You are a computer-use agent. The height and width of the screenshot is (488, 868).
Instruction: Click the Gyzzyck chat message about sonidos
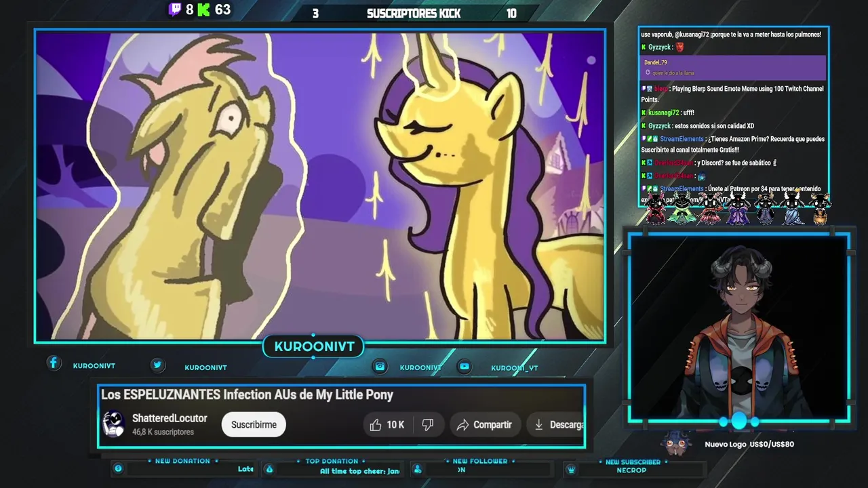pyautogui.click(x=697, y=126)
